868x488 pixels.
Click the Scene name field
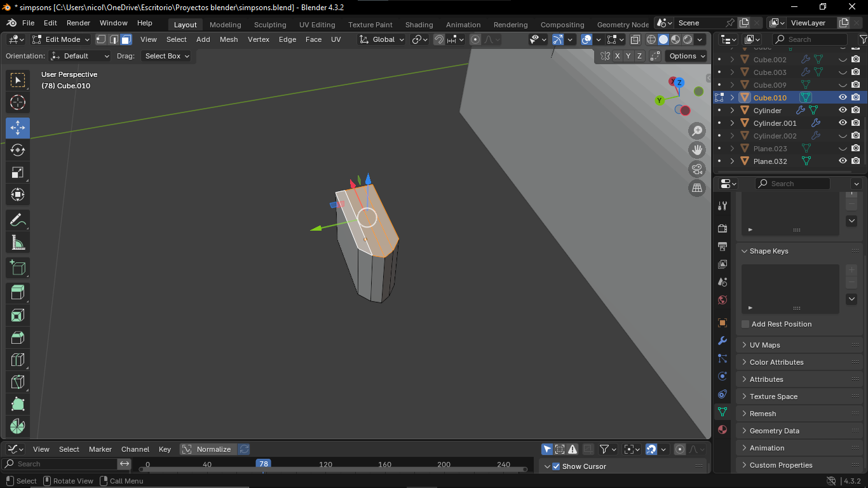point(701,23)
